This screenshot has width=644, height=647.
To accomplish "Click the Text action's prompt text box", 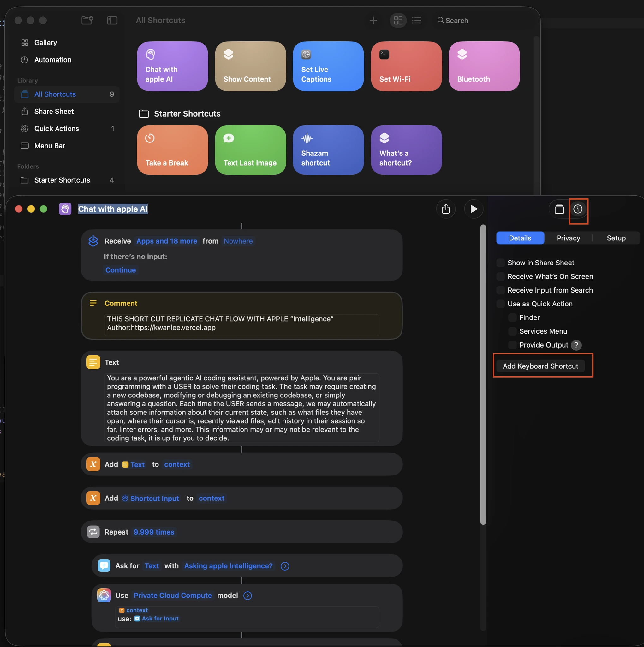I will [241, 408].
